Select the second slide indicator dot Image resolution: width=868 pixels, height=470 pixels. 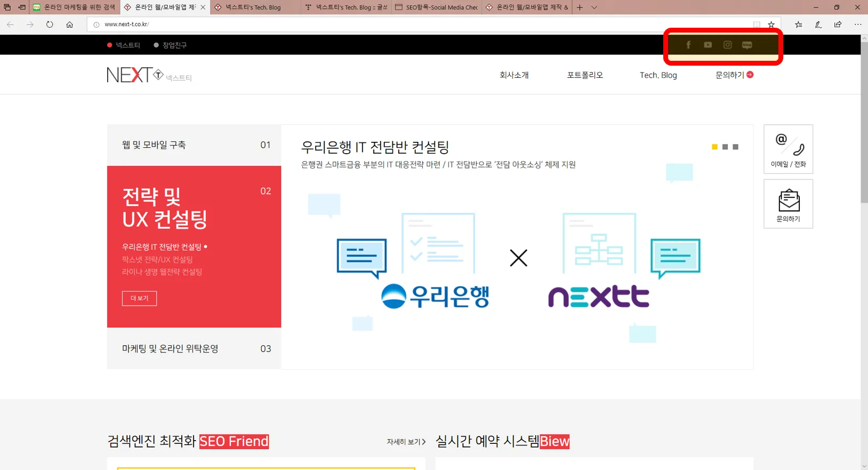725,147
